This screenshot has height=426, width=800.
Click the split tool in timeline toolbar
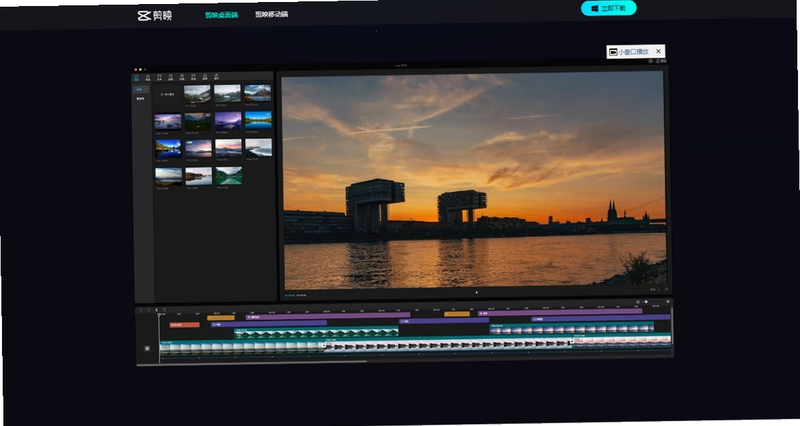point(156,310)
